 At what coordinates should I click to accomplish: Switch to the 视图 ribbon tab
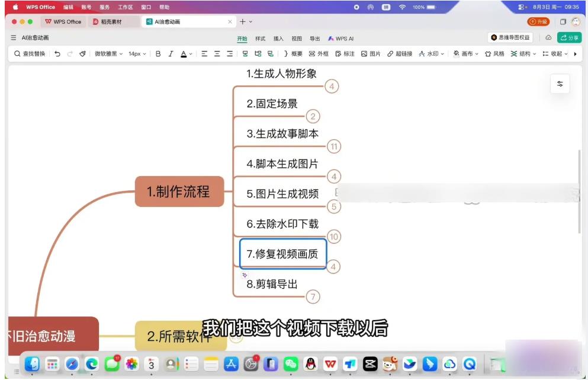297,39
